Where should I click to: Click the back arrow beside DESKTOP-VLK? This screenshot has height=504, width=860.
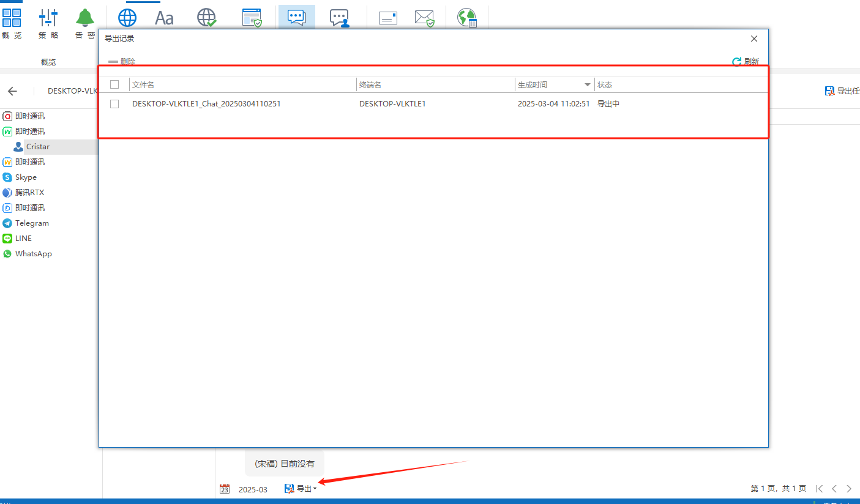pyautogui.click(x=12, y=91)
